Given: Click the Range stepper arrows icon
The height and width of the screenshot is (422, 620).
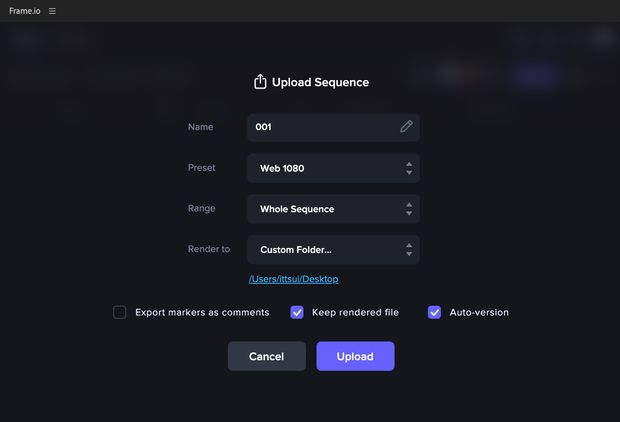Looking at the screenshot, I should pyautogui.click(x=409, y=209).
